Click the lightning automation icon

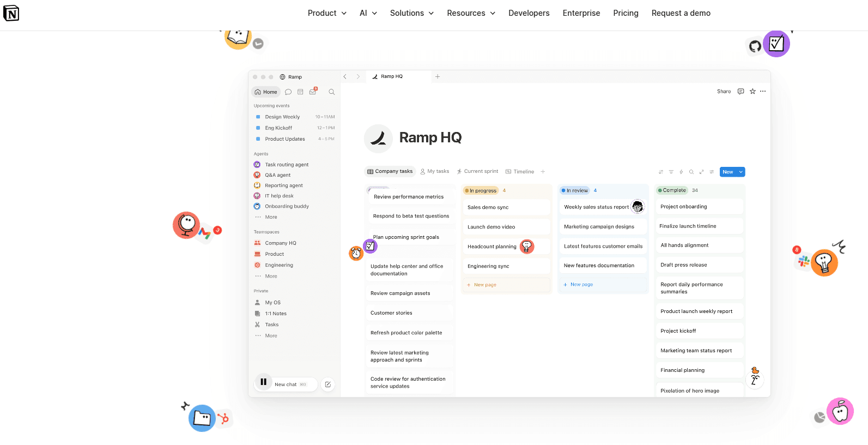[x=681, y=172]
